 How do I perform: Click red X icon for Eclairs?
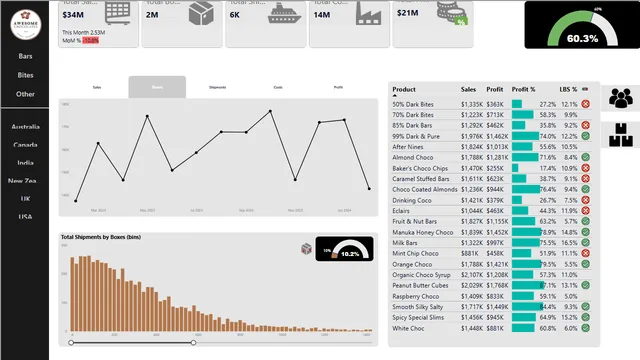(585, 211)
